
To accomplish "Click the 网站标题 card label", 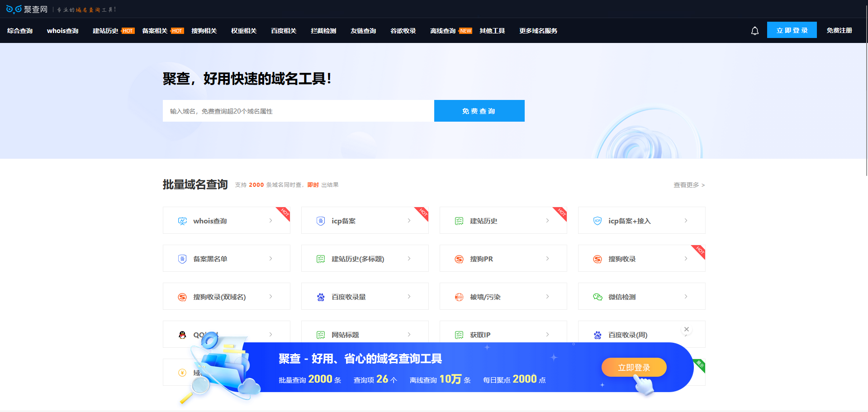I will point(345,335).
